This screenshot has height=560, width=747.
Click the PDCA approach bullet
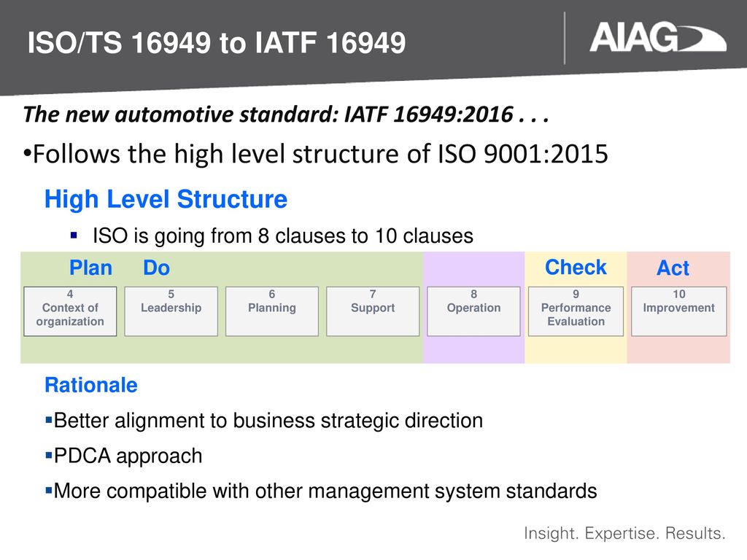tap(124, 456)
